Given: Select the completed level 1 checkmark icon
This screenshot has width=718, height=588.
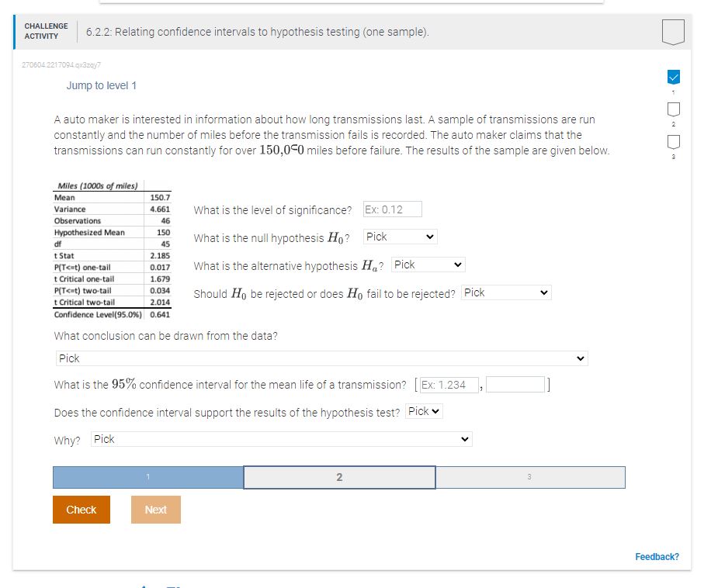Looking at the screenshot, I should pos(672,76).
